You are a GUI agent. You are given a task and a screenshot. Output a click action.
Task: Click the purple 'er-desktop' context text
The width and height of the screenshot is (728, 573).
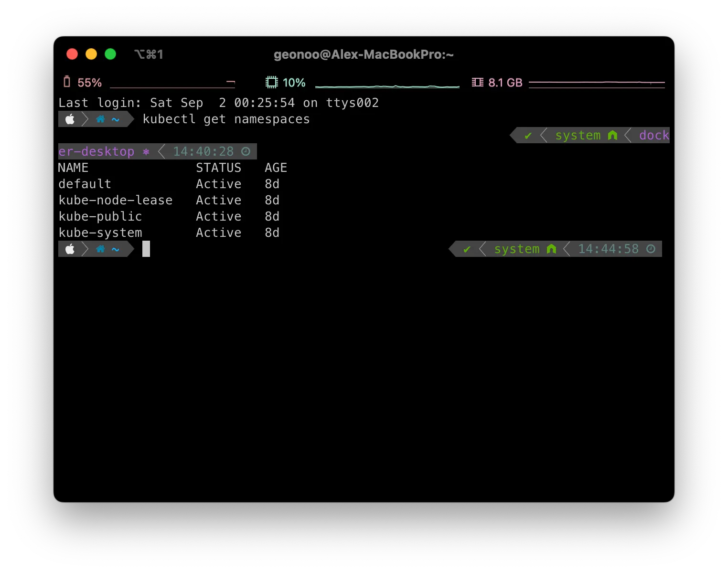[x=96, y=151]
